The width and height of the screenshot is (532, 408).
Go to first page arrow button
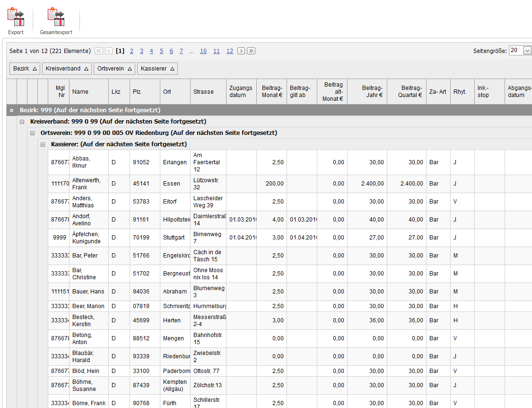[x=99, y=51]
